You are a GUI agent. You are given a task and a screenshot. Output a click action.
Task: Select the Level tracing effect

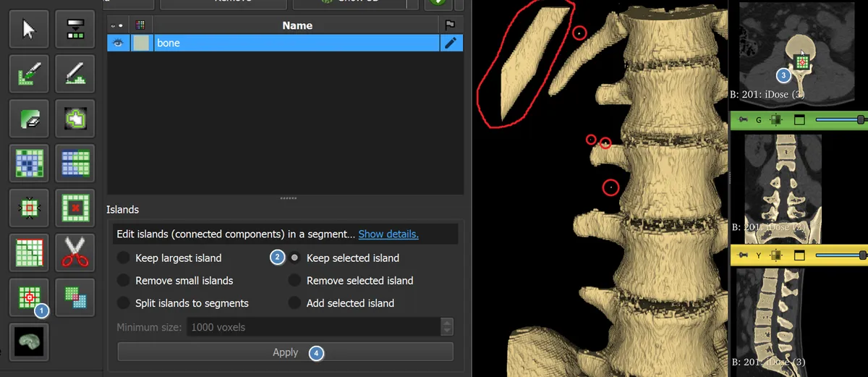[75, 119]
